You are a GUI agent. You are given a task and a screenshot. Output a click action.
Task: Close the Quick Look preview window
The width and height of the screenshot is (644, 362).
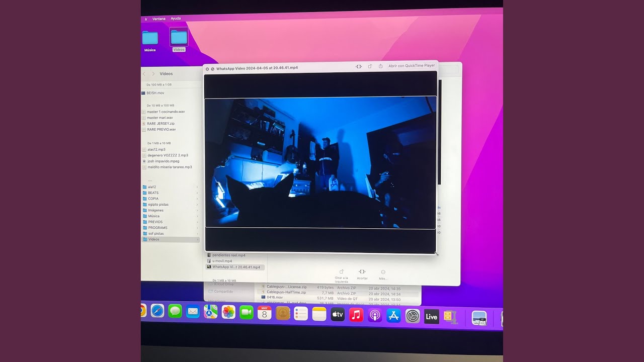[207, 68]
